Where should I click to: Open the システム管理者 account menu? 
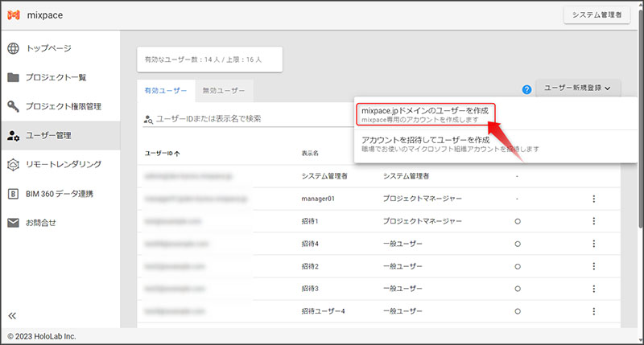tap(596, 15)
